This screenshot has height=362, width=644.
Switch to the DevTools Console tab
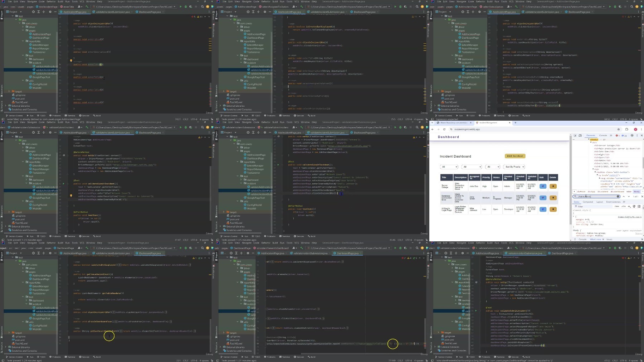pyautogui.click(x=603, y=135)
